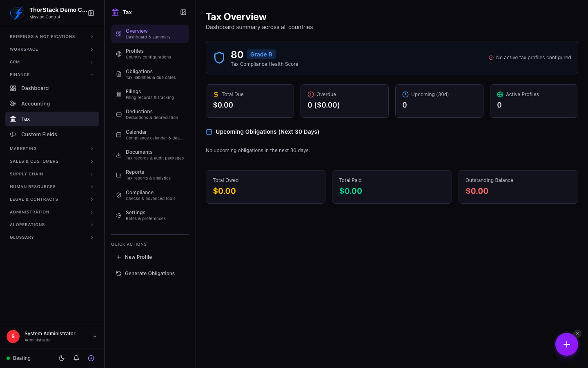Open the Accounting icon in Finance

tap(13, 103)
